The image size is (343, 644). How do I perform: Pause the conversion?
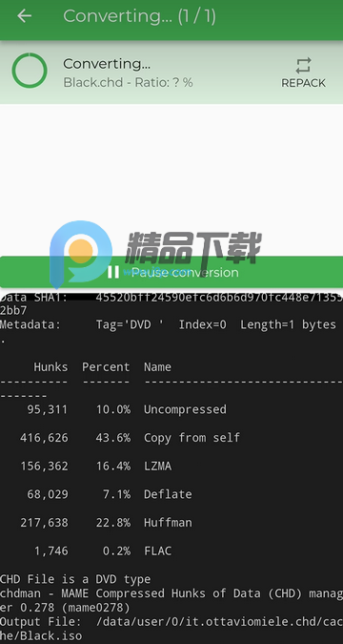point(171,272)
